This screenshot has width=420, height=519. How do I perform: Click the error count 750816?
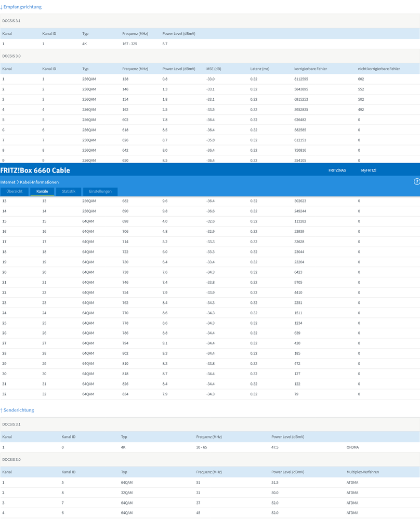click(300, 150)
